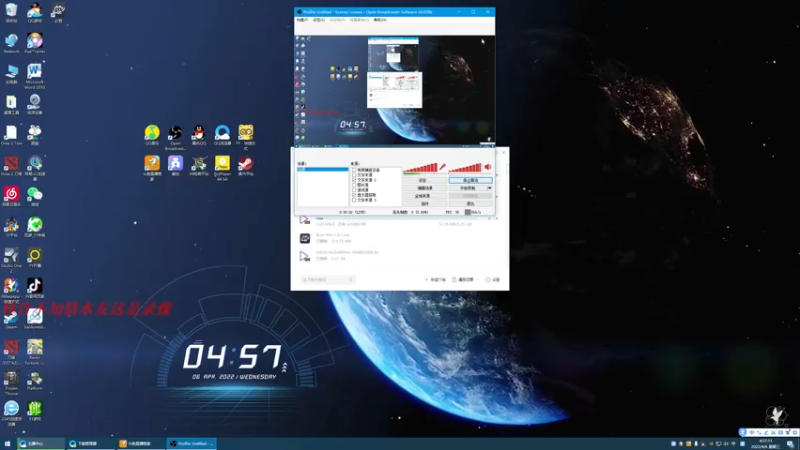This screenshot has width=800, height=450.
Task: Adjust the microphone volume meter in OBS
Action: point(420,167)
